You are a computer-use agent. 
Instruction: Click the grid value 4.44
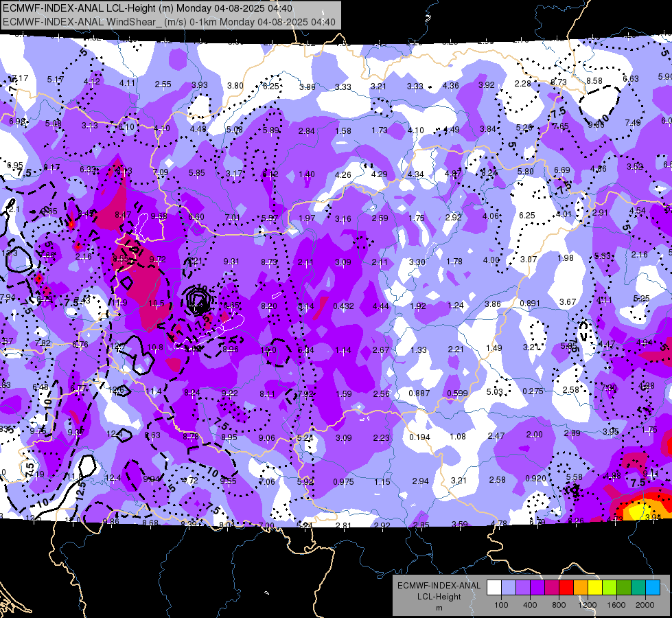[x=381, y=306]
